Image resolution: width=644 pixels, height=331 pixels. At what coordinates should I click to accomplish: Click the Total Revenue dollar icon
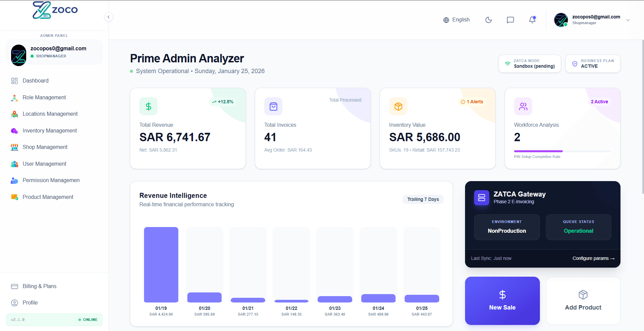click(x=148, y=106)
